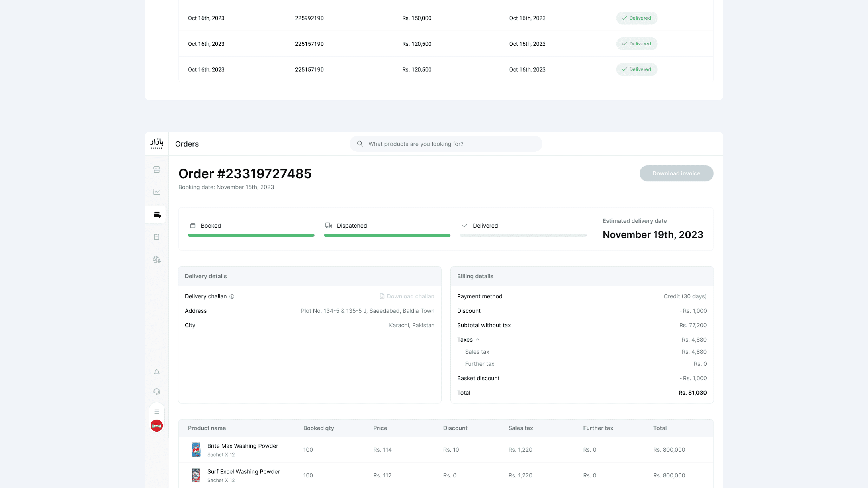
Task: Open the red profile avatar in the sidebar
Action: click(x=157, y=426)
